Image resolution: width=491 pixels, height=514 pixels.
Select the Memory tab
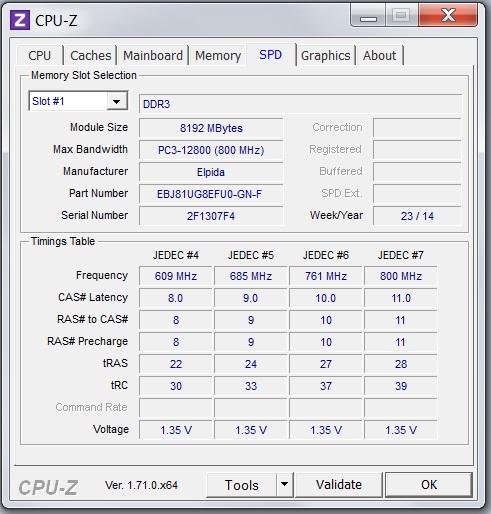click(218, 56)
